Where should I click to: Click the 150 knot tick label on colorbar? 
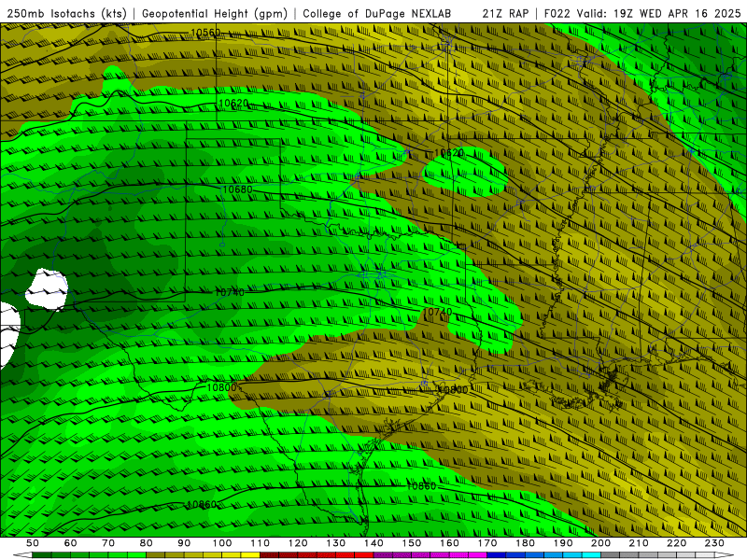tap(412, 543)
